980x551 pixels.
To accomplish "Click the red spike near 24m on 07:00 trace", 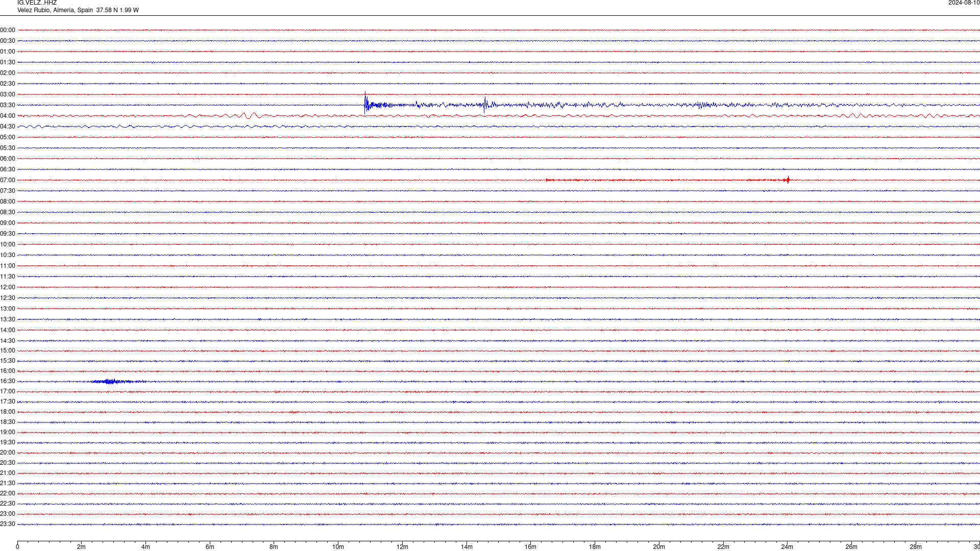I will pyautogui.click(x=788, y=180).
